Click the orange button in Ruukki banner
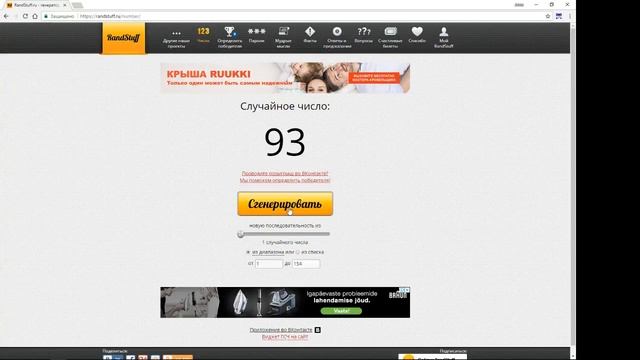Viewport: 640px width, 360px height. pos(374,78)
